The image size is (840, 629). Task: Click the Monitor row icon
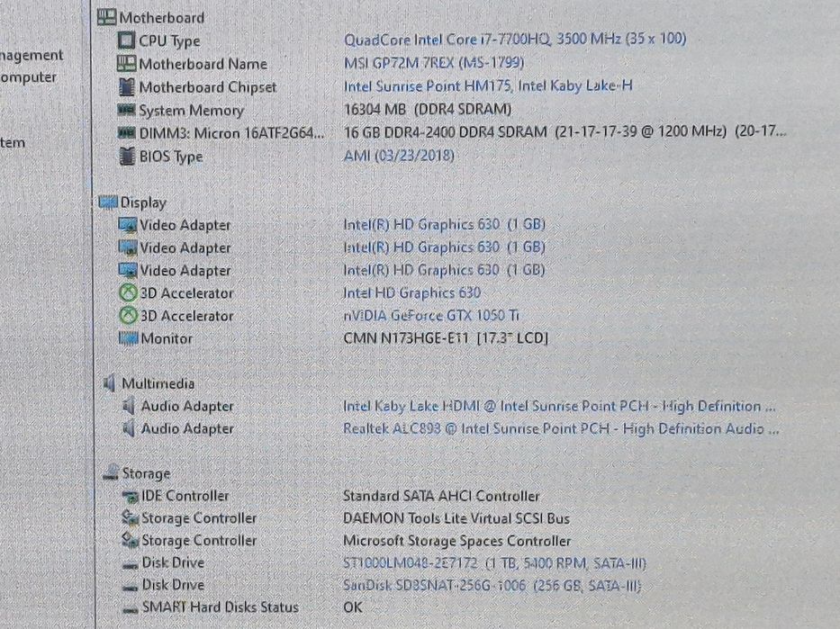pos(128,338)
